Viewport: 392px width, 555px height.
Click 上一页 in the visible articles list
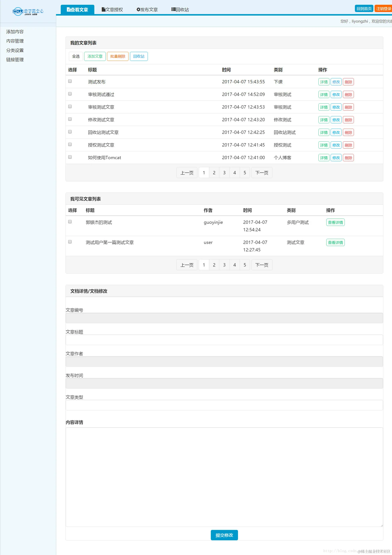(187, 265)
